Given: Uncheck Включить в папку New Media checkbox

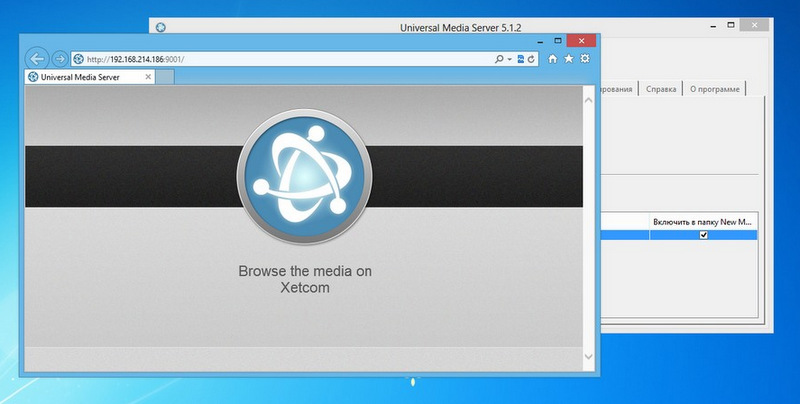Looking at the screenshot, I should 704,235.
